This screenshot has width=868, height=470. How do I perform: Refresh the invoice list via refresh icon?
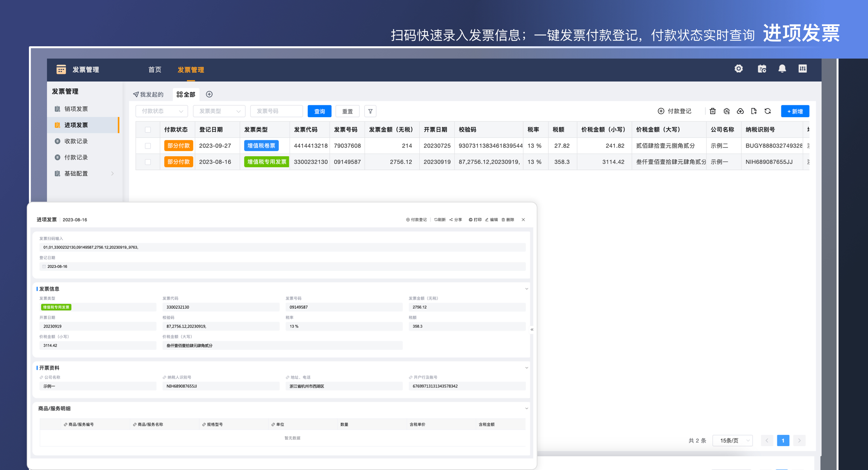point(767,111)
